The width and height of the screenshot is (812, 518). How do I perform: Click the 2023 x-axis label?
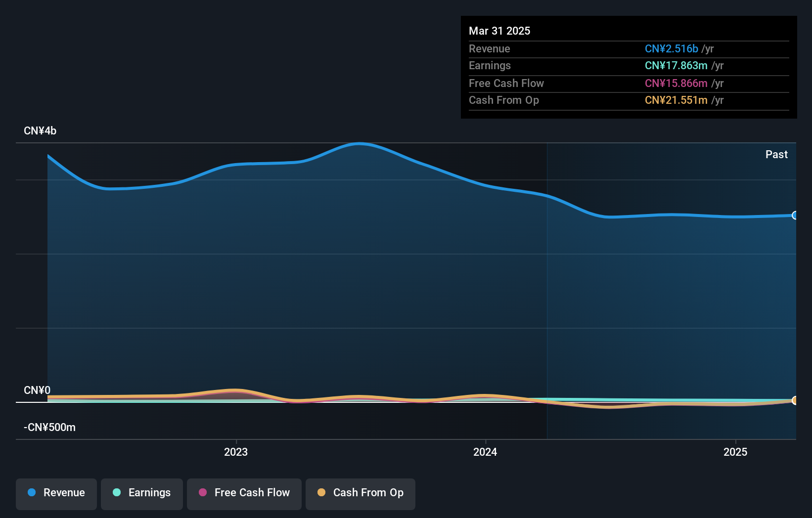236,452
